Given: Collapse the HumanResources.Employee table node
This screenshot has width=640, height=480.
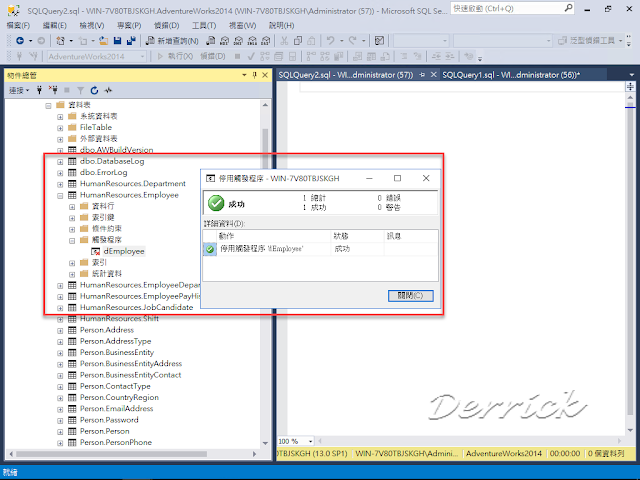Looking at the screenshot, I should (60, 196).
